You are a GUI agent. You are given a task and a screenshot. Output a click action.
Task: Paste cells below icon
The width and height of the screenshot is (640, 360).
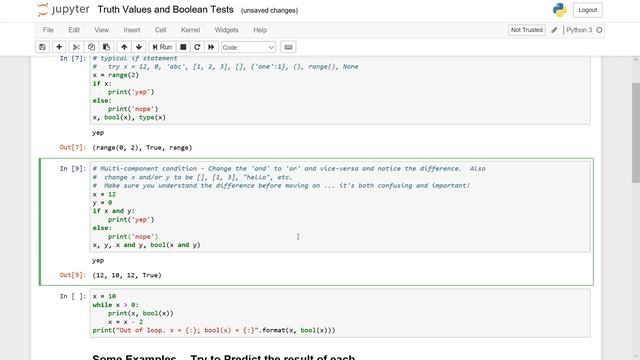pos(106,47)
